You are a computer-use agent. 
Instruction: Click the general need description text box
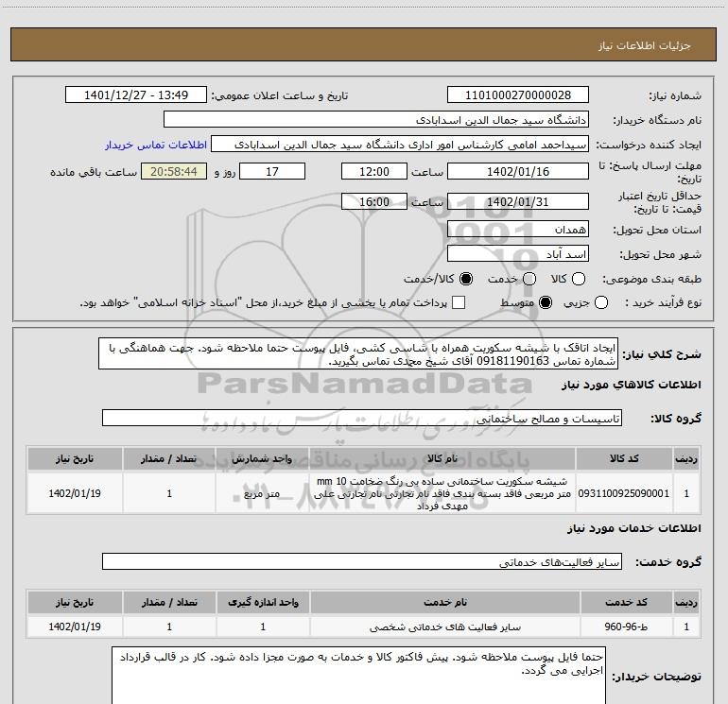[358, 354]
